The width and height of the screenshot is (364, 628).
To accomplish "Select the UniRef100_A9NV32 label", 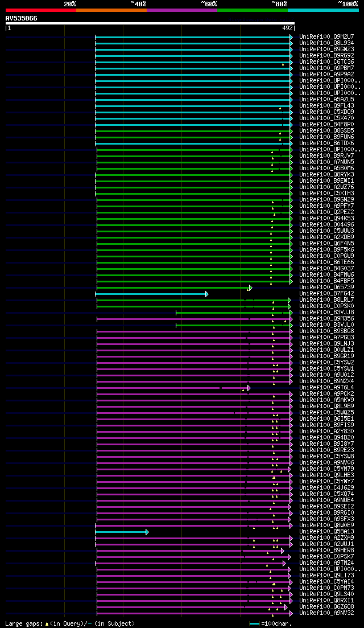I will (326, 613).
